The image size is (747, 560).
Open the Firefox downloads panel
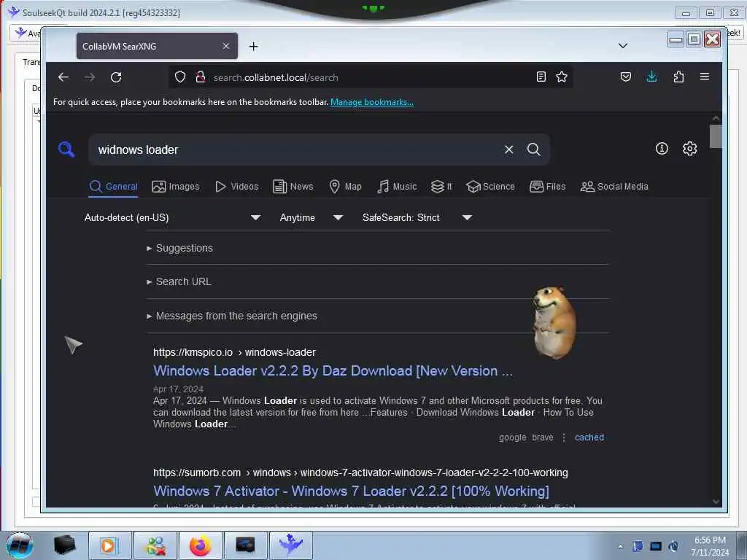click(651, 77)
